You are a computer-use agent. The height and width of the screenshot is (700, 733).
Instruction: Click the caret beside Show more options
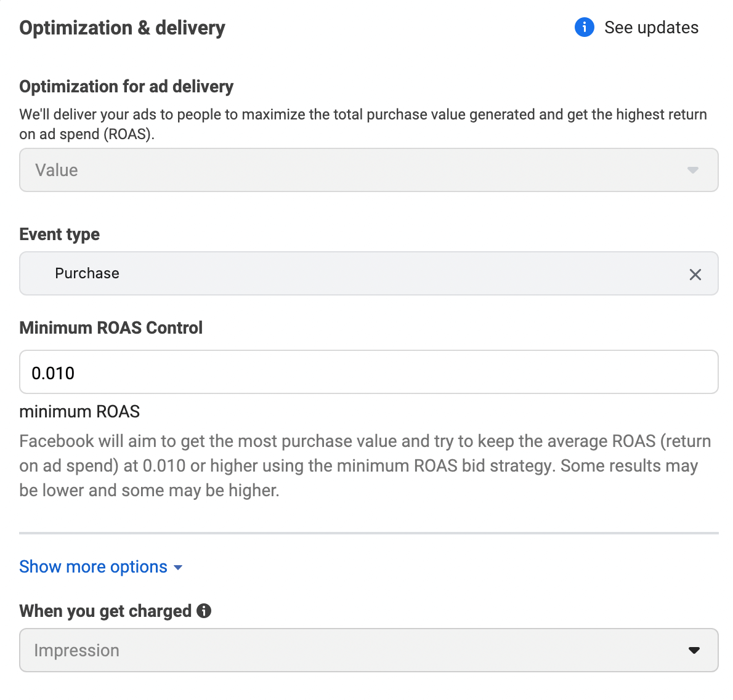point(177,568)
